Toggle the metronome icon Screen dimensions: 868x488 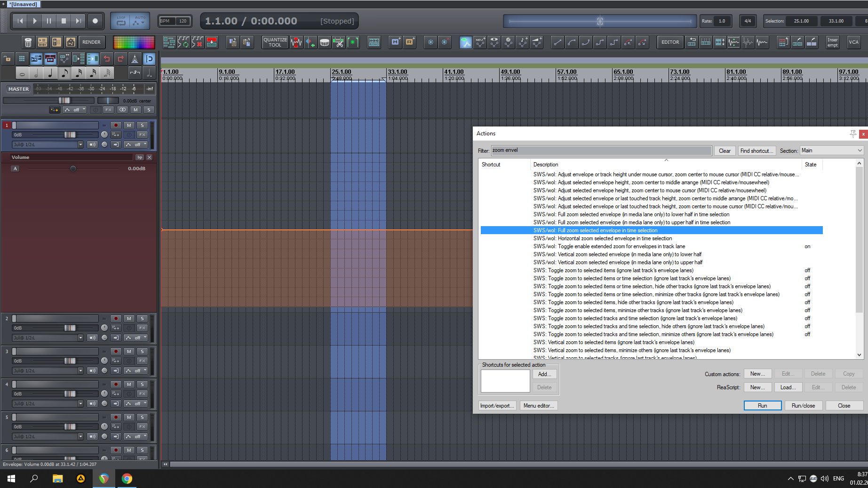pos(135,59)
